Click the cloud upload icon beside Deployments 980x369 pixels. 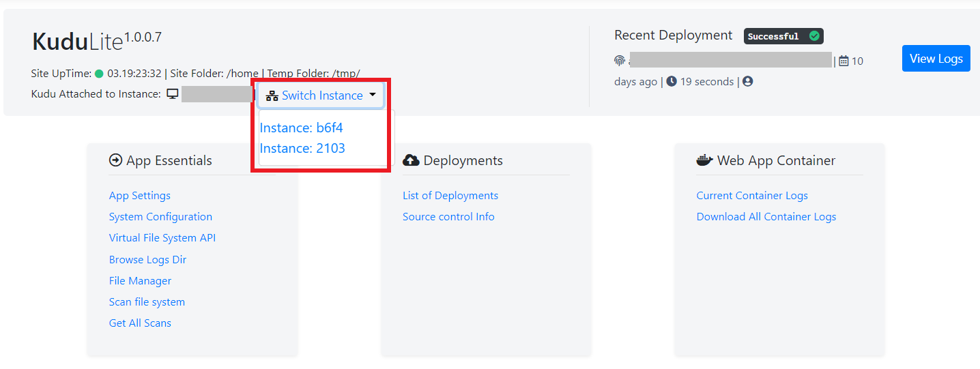pyautogui.click(x=411, y=160)
